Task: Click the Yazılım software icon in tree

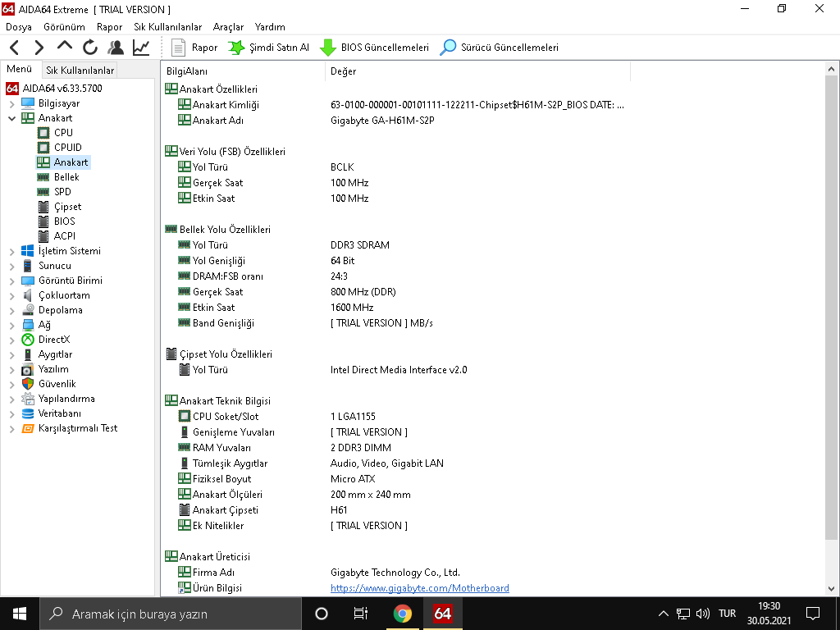Action: click(28, 369)
